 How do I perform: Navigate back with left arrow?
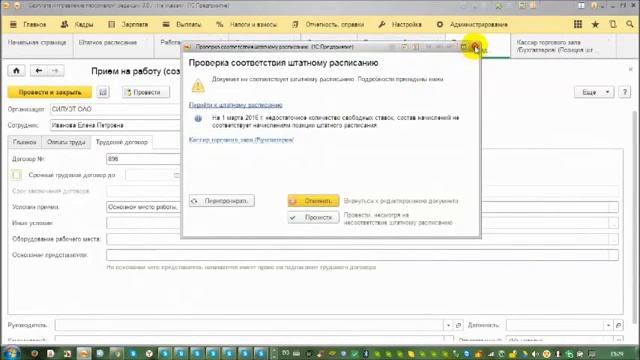click(39, 71)
